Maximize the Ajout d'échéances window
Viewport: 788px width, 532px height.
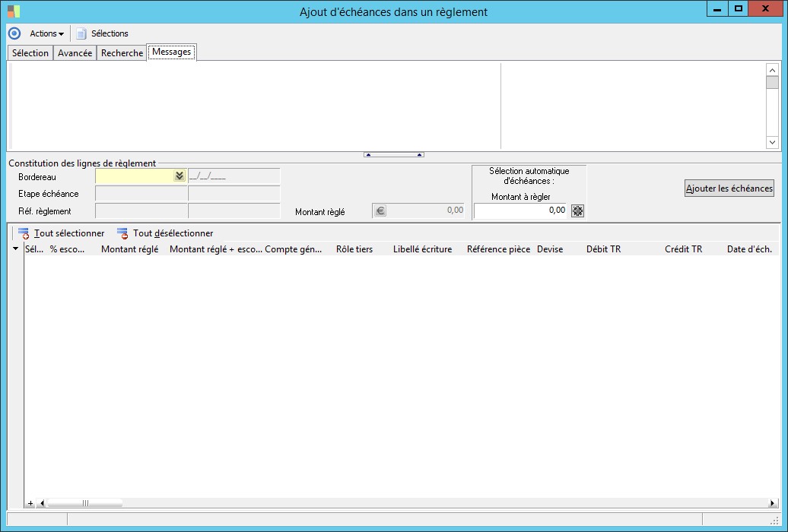739,9
